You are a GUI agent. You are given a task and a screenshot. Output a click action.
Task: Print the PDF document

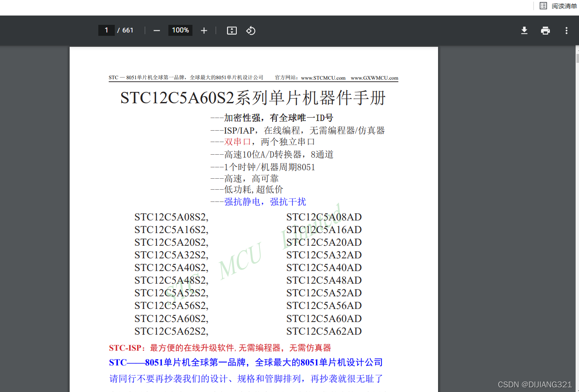545,30
